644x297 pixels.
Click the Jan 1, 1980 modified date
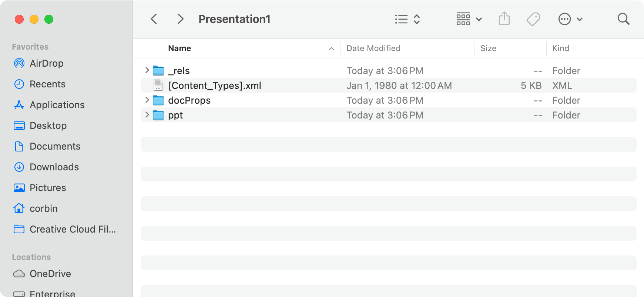click(399, 86)
